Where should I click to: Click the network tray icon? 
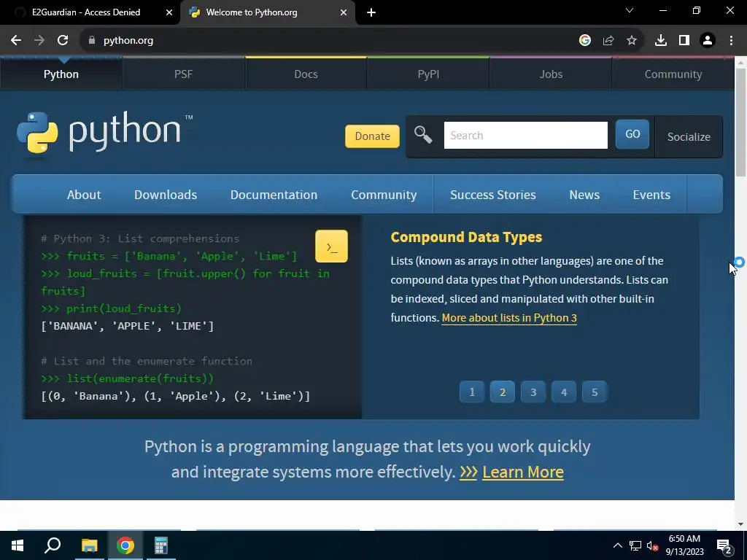click(635, 545)
